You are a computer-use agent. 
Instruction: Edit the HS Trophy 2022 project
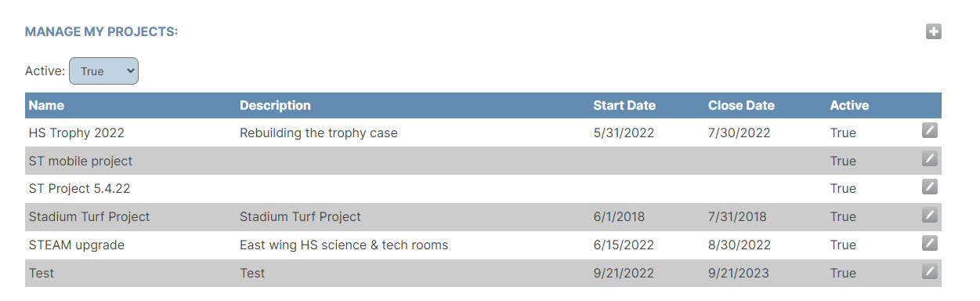pyautogui.click(x=930, y=131)
